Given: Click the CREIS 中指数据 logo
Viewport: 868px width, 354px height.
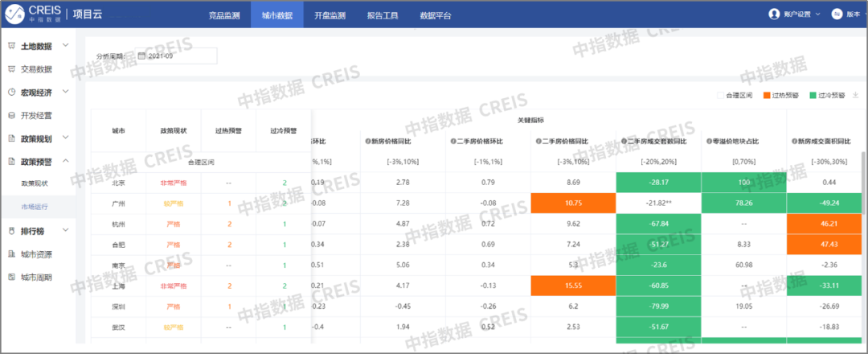Looking at the screenshot, I should (x=33, y=14).
